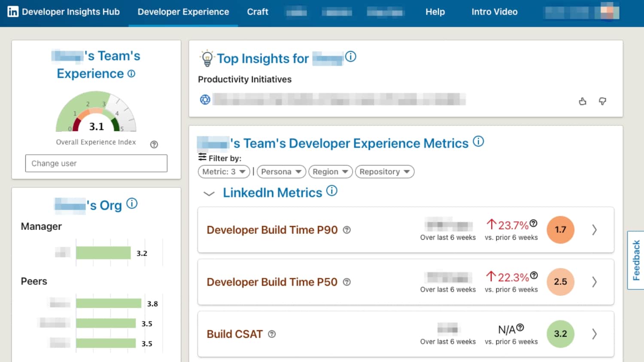Expand Developer Build Time P90 details chevron

(x=594, y=230)
